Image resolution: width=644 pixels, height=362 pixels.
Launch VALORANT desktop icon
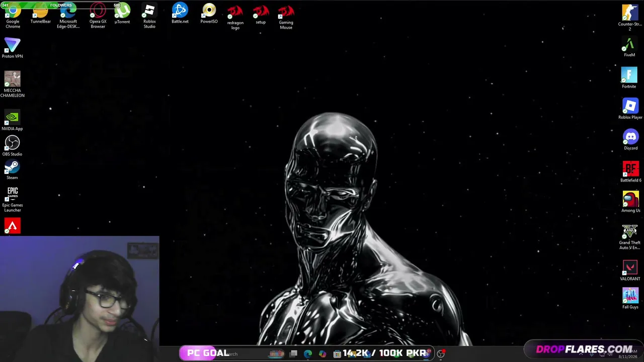630,270
